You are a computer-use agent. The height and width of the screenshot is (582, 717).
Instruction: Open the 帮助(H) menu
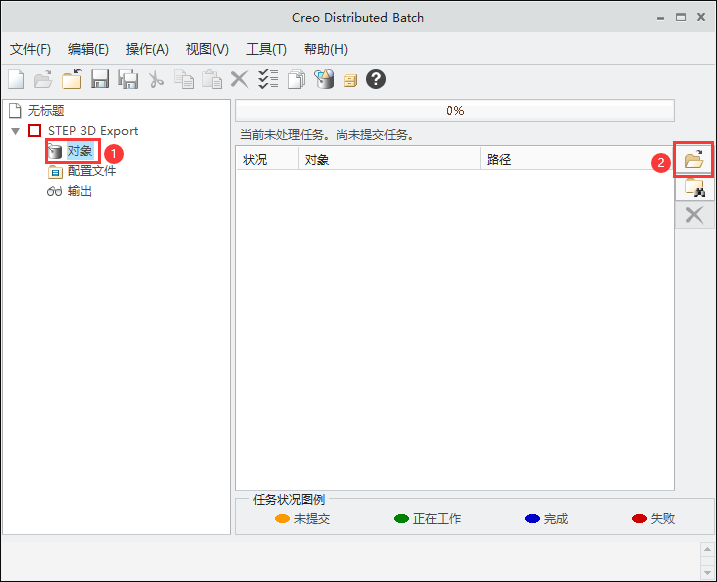(x=326, y=49)
